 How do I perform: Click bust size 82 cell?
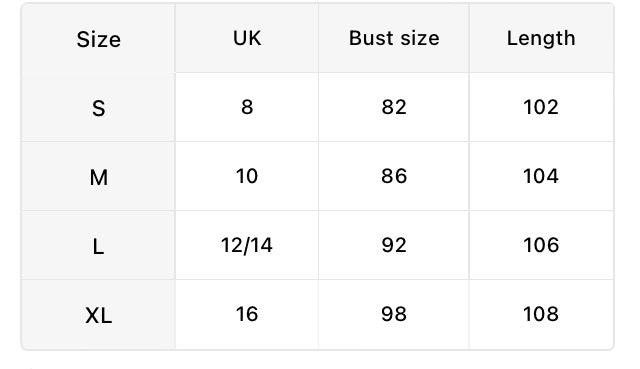pos(394,107)
